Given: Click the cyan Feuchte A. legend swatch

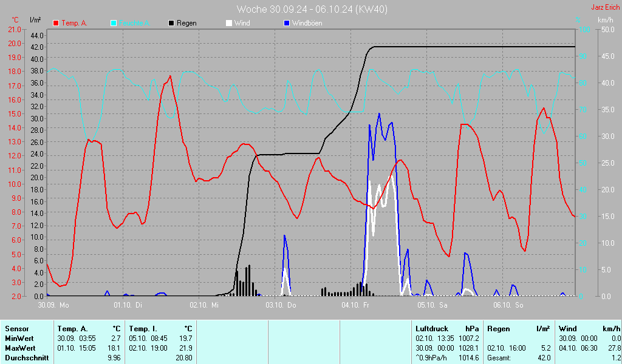Looking at the screenshot, I should click(114, 23).
